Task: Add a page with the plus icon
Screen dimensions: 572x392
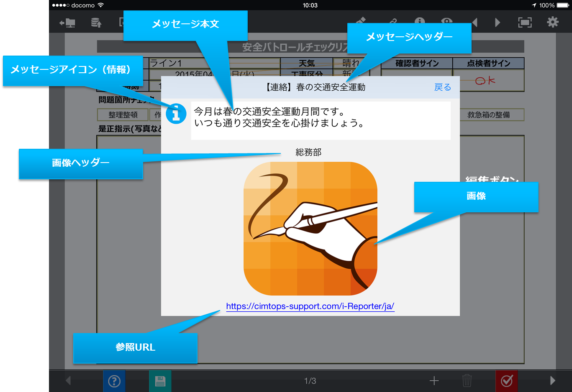Action: coord(434,381)
